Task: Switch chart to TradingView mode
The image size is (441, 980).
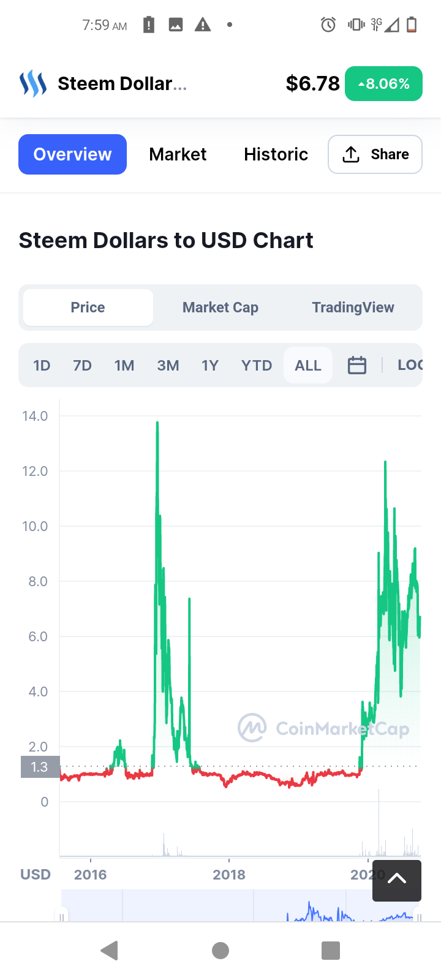Action: (353, 307)
